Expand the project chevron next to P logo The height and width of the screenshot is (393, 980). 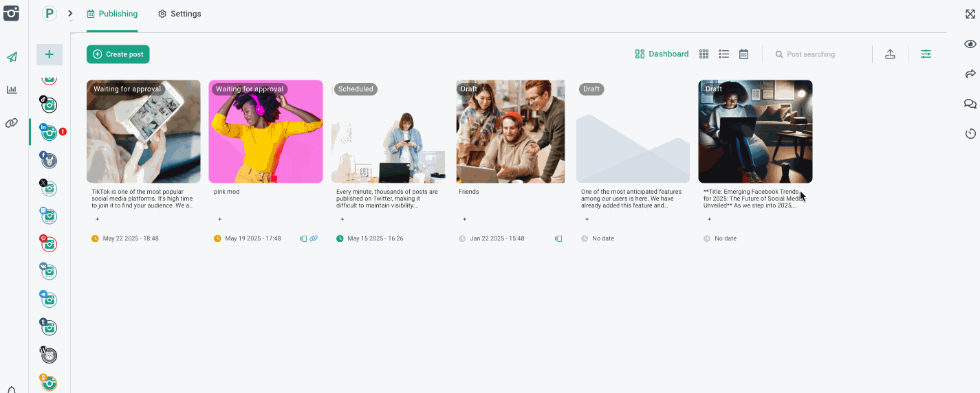[x=70, y=14]
